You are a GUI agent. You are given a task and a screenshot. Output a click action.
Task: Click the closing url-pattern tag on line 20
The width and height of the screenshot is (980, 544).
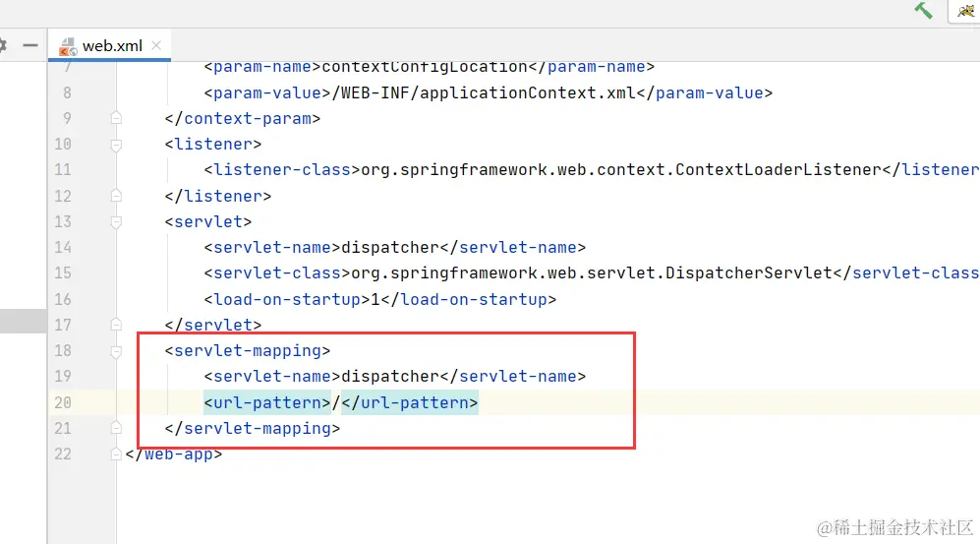(x=409, y=402)
